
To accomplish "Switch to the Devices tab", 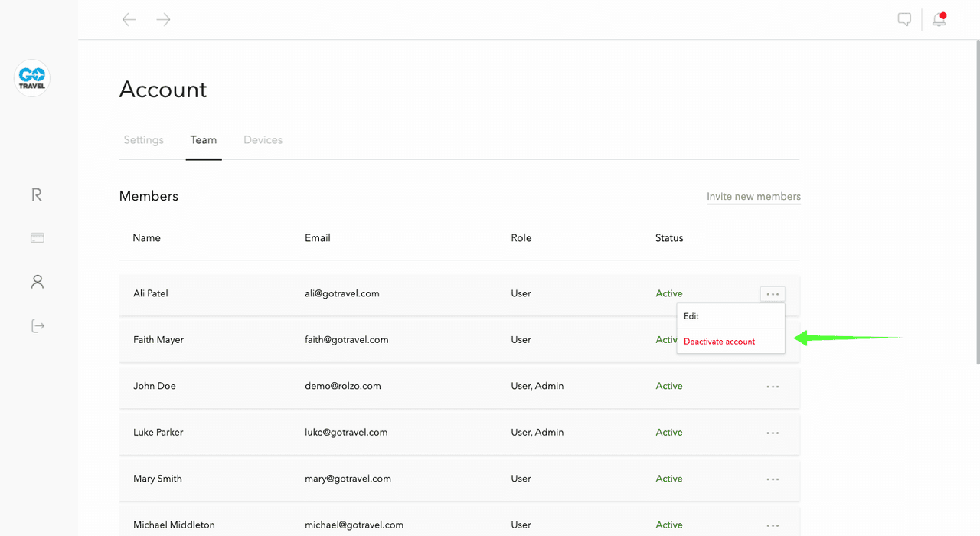I will 263,140.
